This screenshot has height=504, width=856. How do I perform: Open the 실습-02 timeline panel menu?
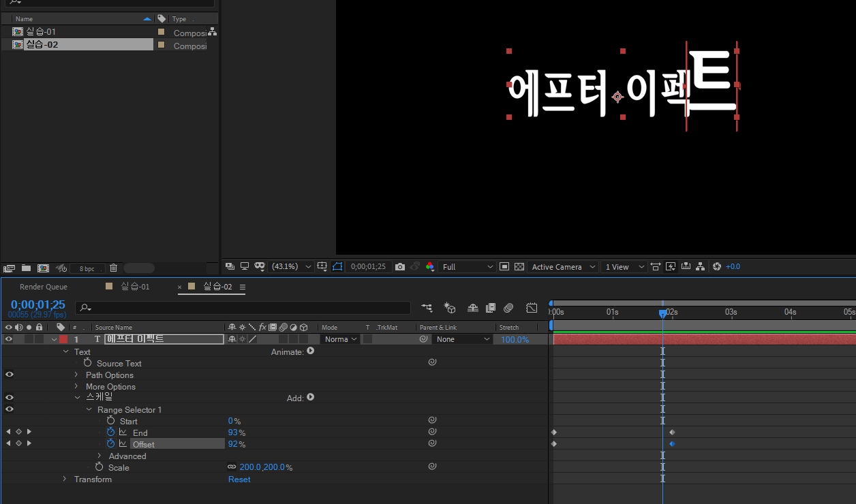pos(242,287)
